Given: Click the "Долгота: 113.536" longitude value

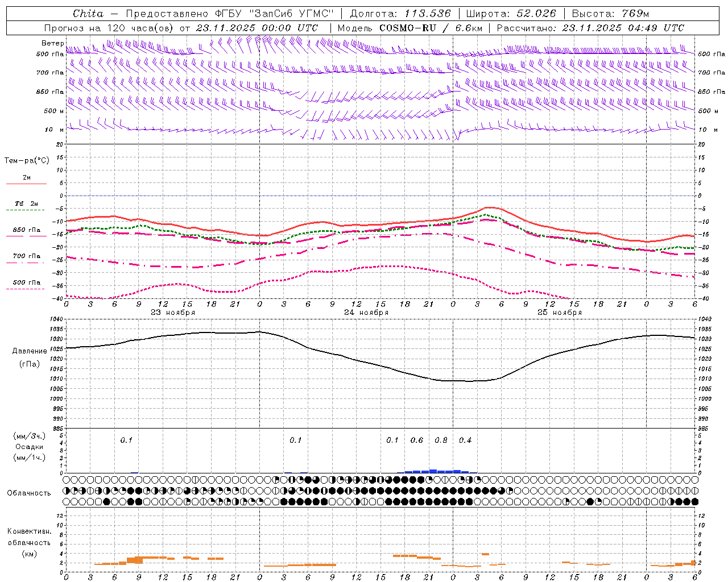Looking at the screenshot, I should point(400,14).
